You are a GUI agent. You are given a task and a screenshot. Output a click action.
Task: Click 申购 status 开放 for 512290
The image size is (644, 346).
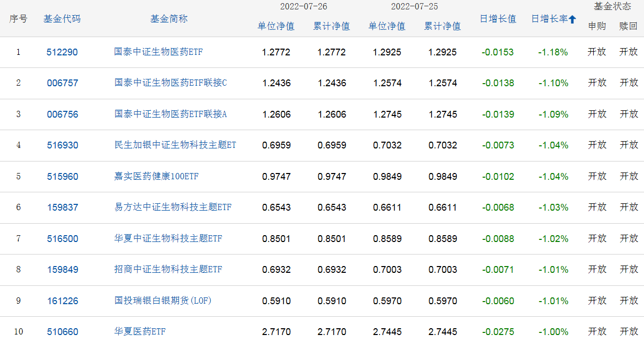[x=597, y=52]
